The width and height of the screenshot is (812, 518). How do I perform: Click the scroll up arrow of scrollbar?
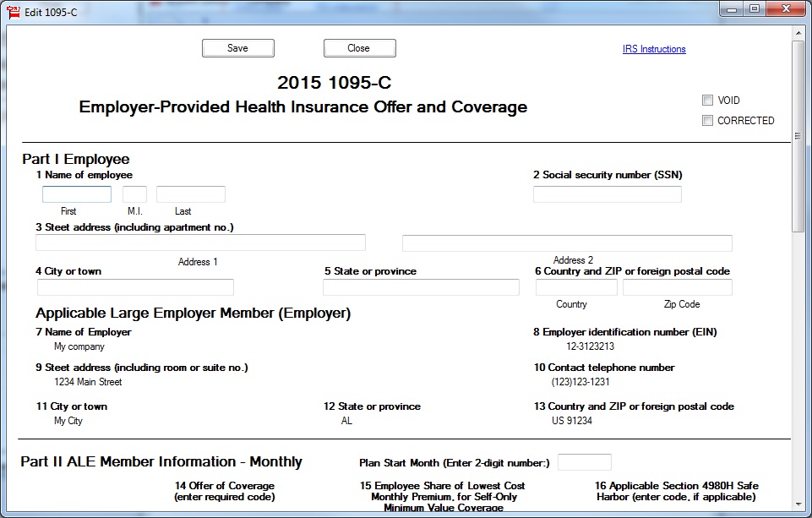tap(798, 33)
